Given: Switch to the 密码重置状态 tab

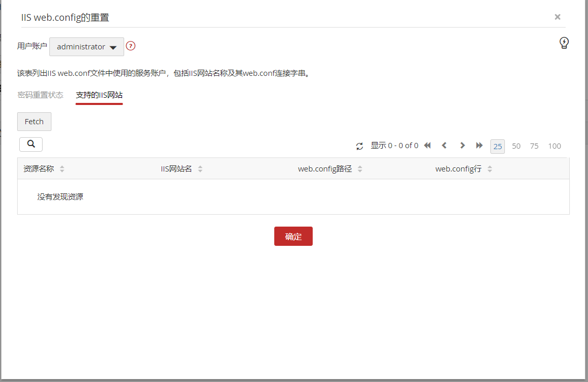Looking at the screenshot, I should pyautogui.click(x=41, y=95).
